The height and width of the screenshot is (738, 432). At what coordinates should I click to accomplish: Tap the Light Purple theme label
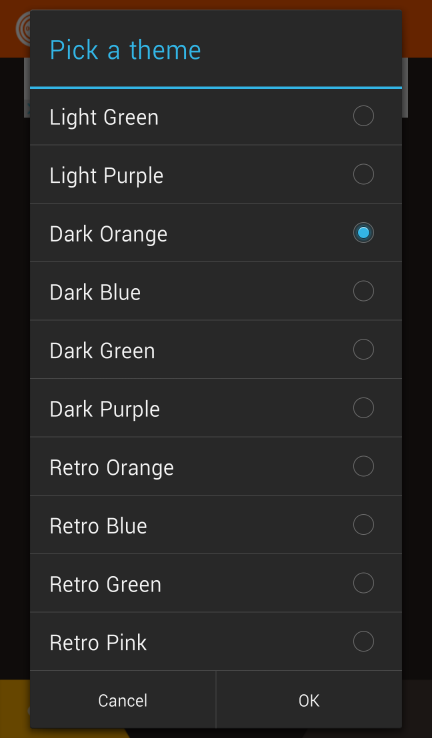pos(106,176)
